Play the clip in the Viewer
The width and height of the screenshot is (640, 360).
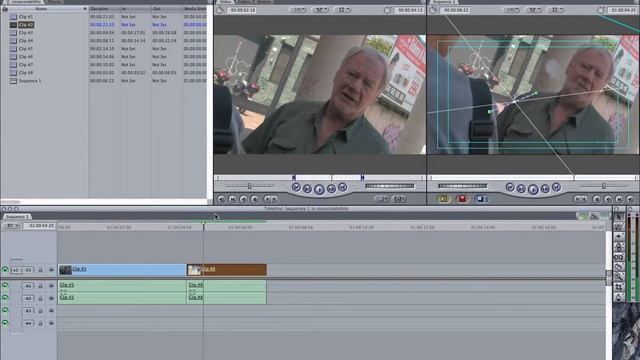click(x=319, y=189)
